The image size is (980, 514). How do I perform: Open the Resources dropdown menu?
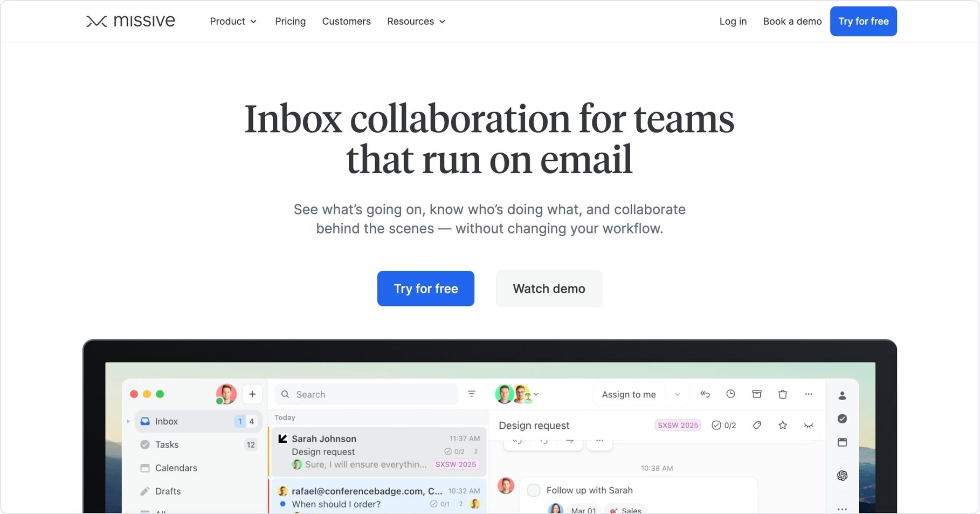click(416, 21)
